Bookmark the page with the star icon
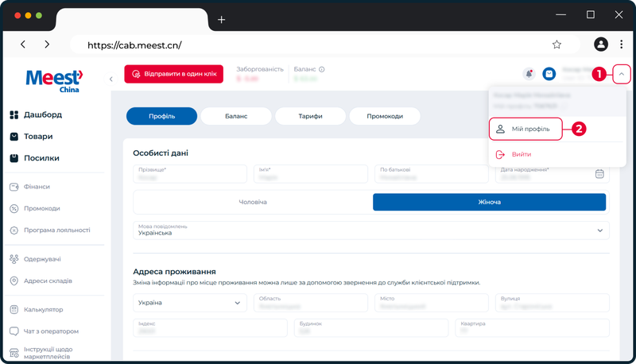The width and height of the screenshot is (636, 364). coord(556,45)
